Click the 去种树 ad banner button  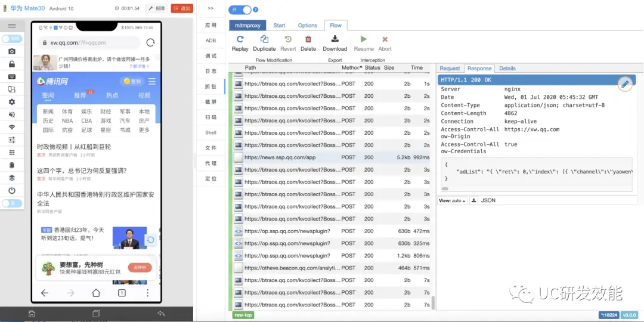coord(140,268)
